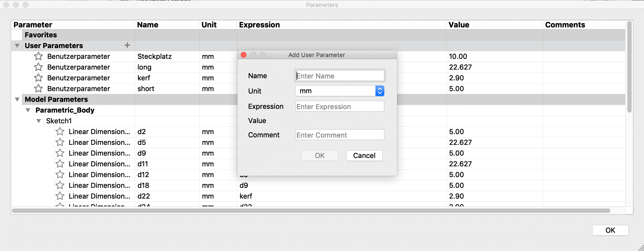Mark the short parameter as favorite
The width and height of the screenshot is (644, 251).
[38, 88]
